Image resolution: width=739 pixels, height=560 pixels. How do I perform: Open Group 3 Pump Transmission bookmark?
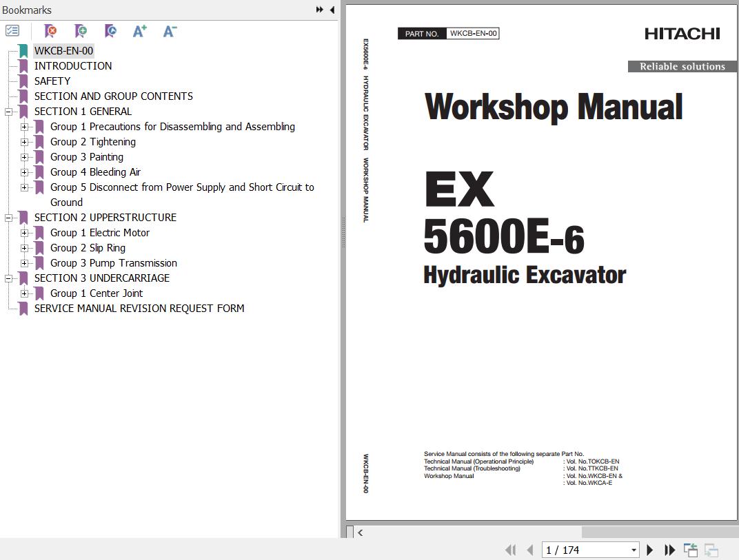[x=114, y=263]
